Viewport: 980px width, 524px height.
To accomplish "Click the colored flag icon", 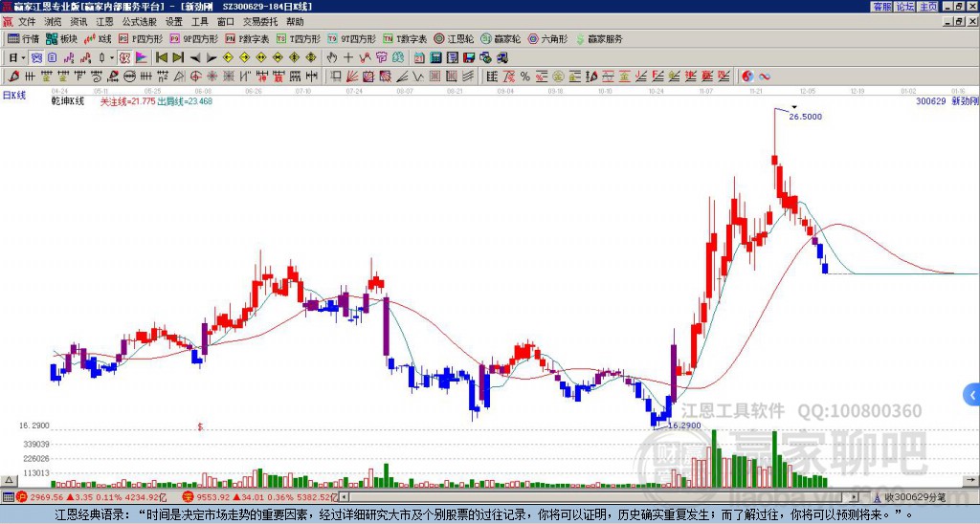I will point(142,57).
